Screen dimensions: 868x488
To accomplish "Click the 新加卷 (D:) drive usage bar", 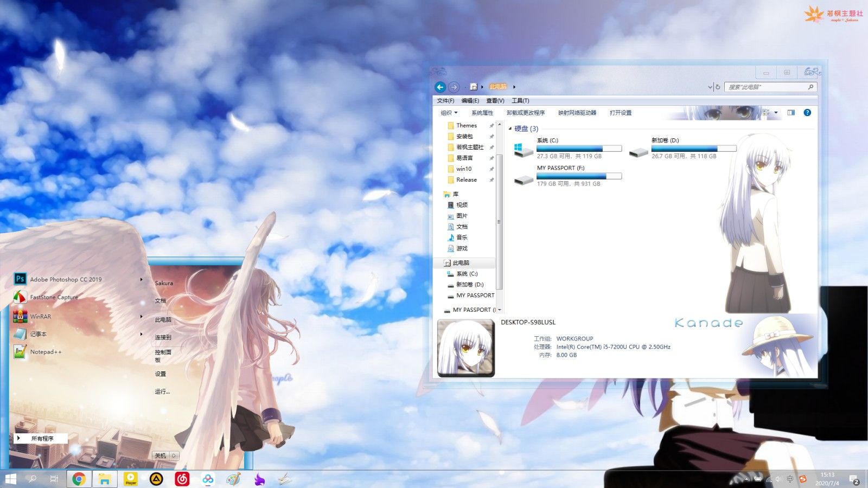I will coord(694,148).
